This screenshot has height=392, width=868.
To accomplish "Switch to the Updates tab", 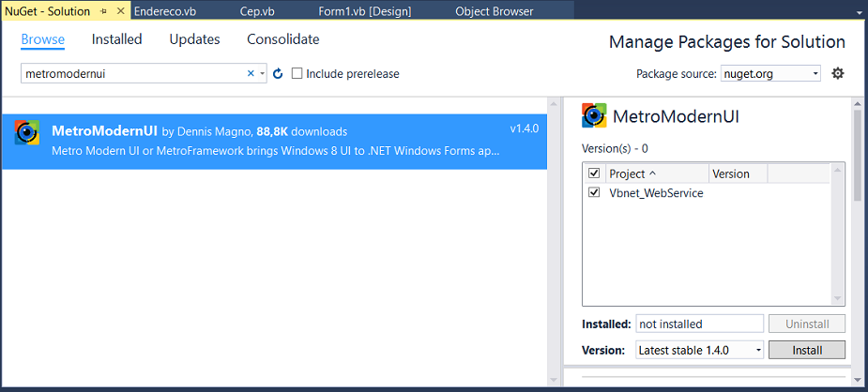I will click(195, 39).
